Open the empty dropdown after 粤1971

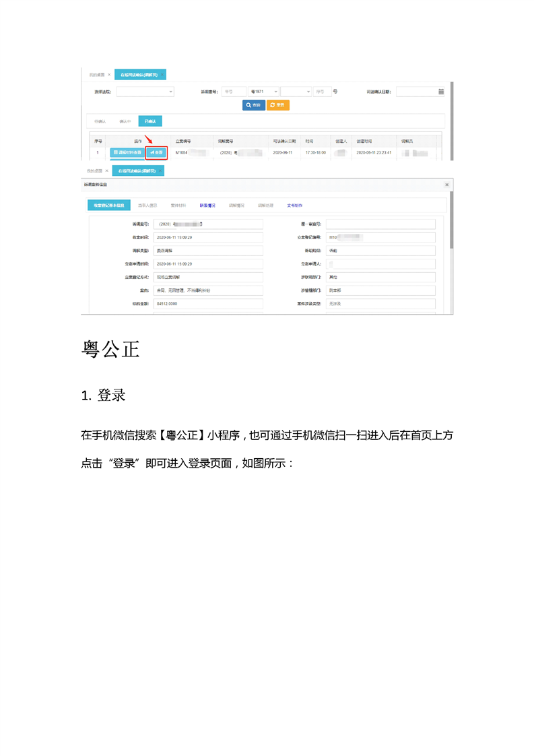tap(296, 92)
